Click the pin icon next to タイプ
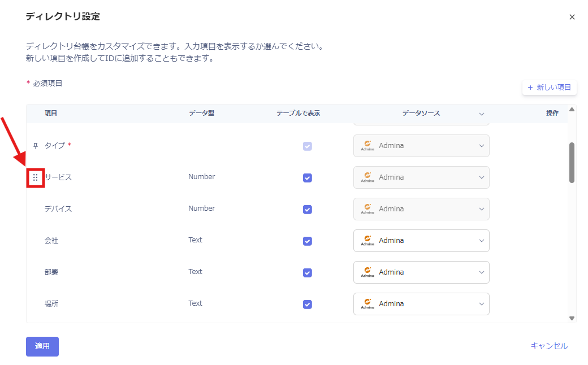 pyautogui.click(x=36, y=146)
